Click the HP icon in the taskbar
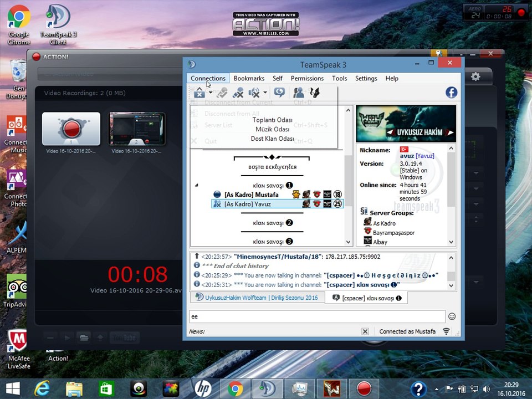This screenshot has width=532, height=399. coord(203,389)
